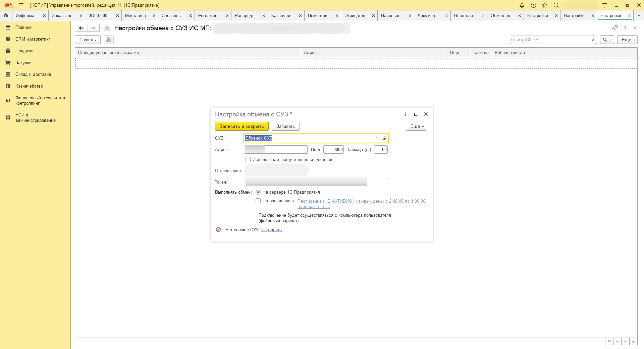The width and height of the screenshot is (644, 349).
Task: Click the Записать button
Action: pyautogui.click(x=285, y=127)
